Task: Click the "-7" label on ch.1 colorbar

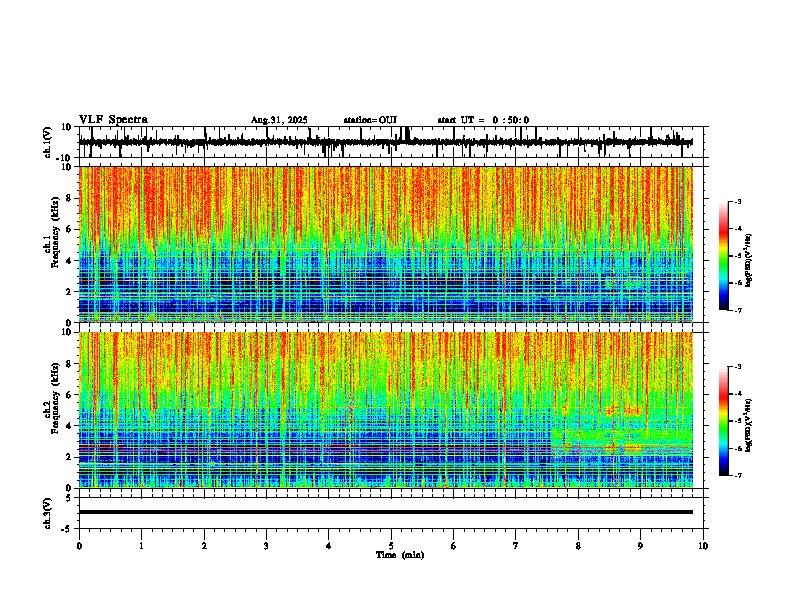Action: (737, 310)
